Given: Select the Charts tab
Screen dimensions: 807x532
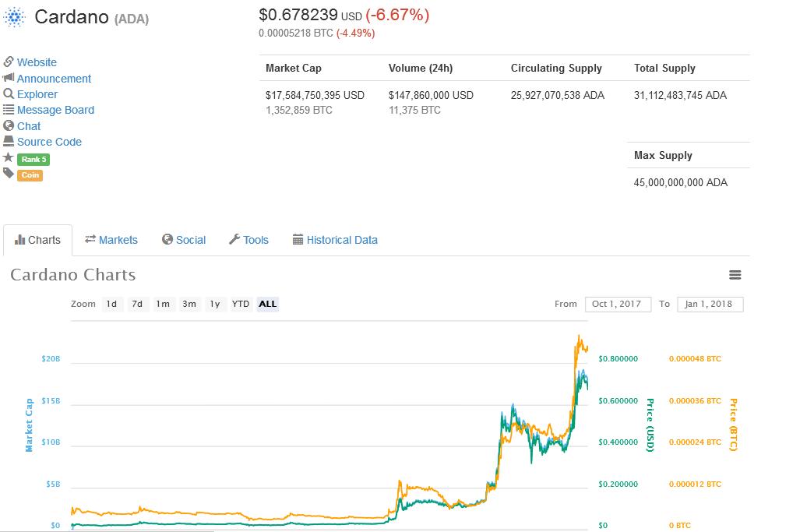Looking at the screenshot, I should click(x=37, y=240).
